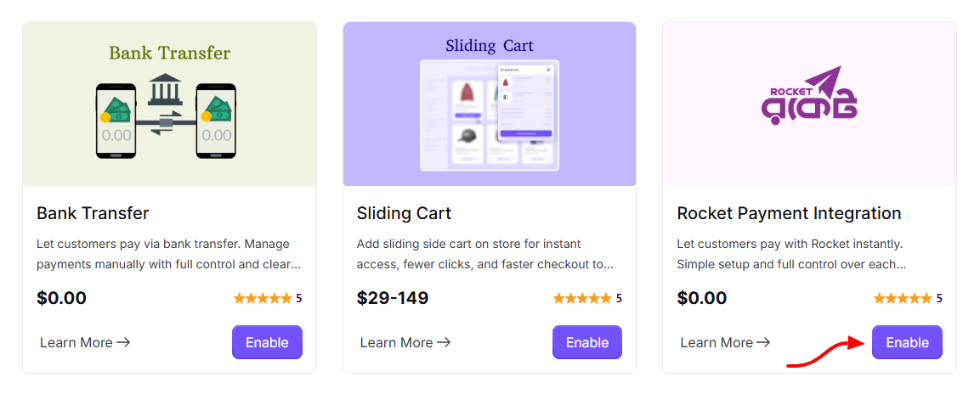The height and width of the screenshot is (394, 980).
Task: Click the arrow beside Bank Transfer Learn More
Action: pos(123,342)
